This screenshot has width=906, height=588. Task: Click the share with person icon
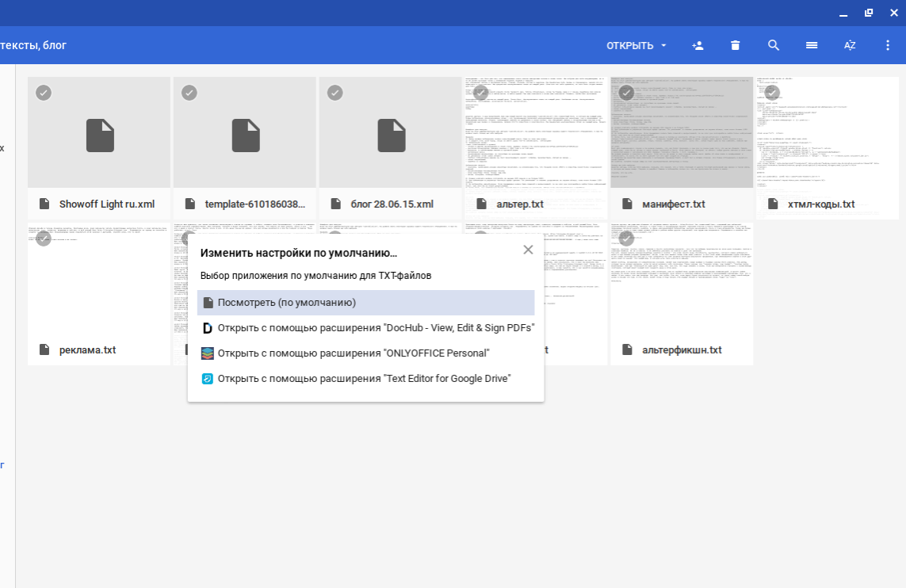pos(698,45)
